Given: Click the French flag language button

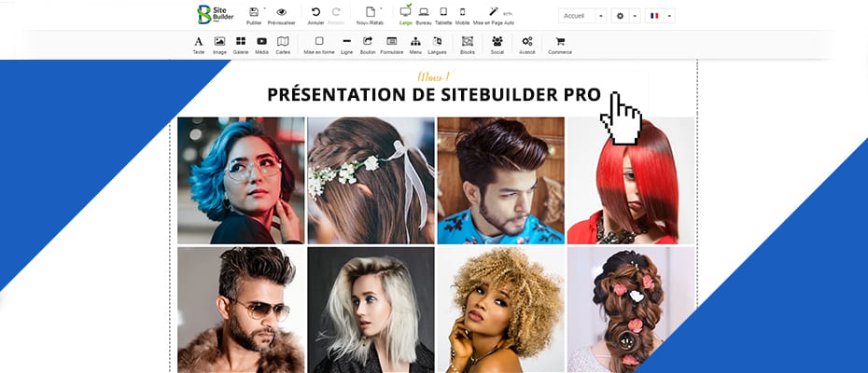Looking at the screenshot, I should coord(654,16).
